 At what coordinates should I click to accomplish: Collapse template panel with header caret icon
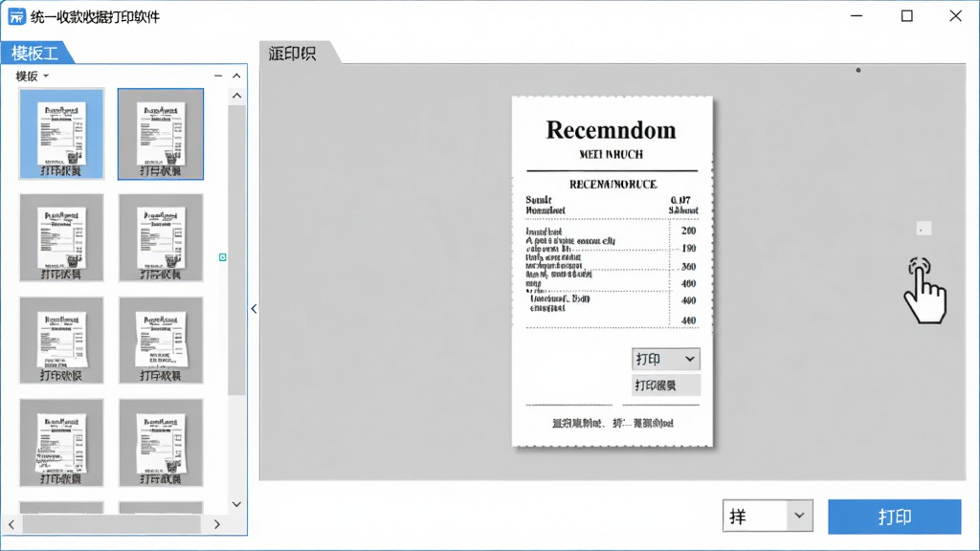click(237, 76)
